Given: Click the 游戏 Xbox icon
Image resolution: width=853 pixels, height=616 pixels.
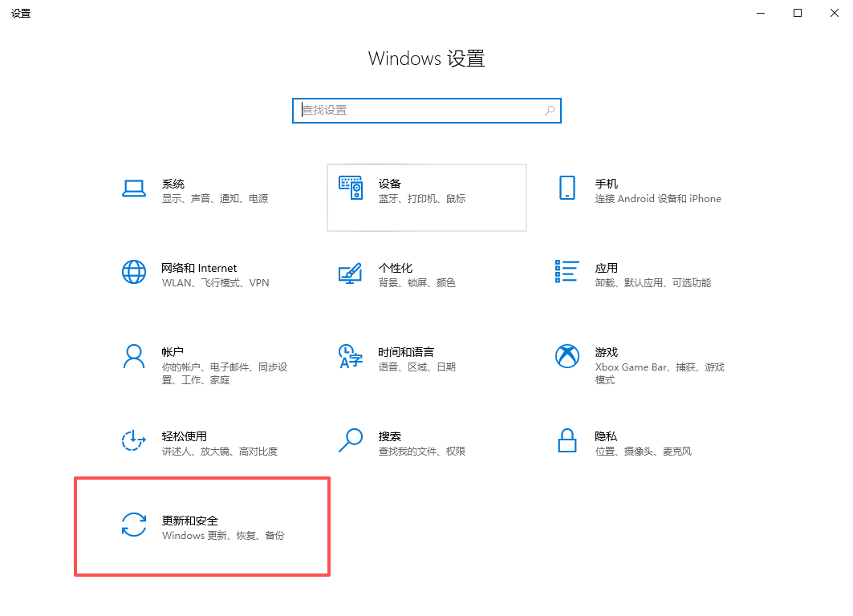Looking at the screenshot, I should coord(567,356).
